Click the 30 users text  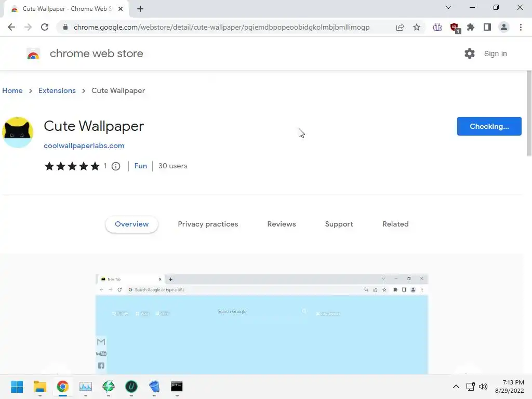coord(172,166)
